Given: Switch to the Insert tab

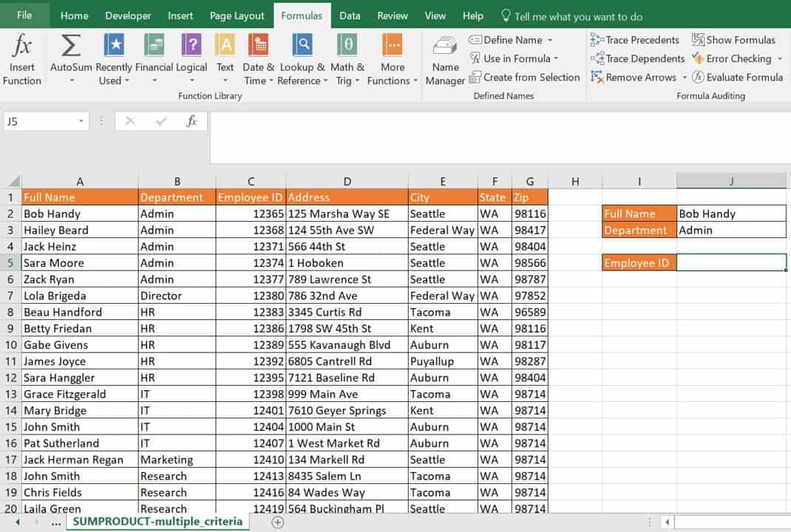Looking at the screenshot, I should [x=180, y=16].
